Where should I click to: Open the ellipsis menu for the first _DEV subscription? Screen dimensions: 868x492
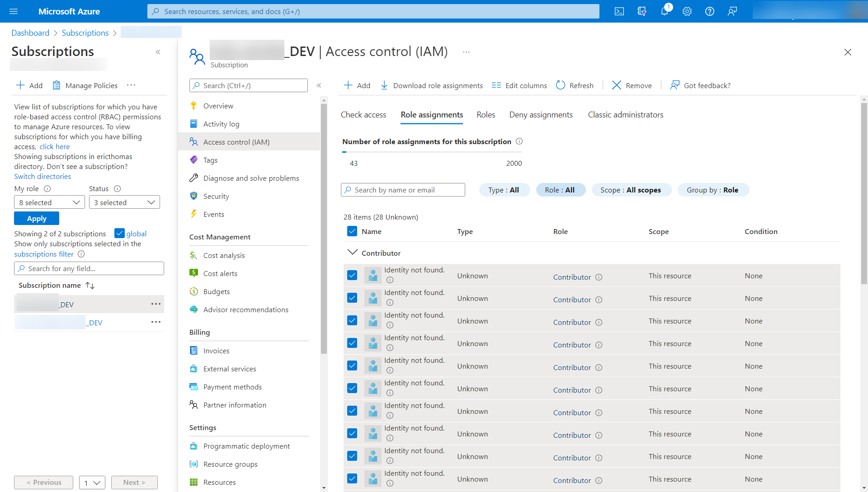156,304
